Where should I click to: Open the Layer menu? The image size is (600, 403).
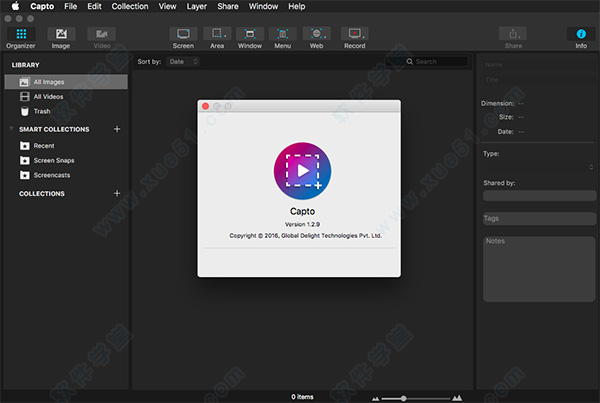click(x=197, y=6)
